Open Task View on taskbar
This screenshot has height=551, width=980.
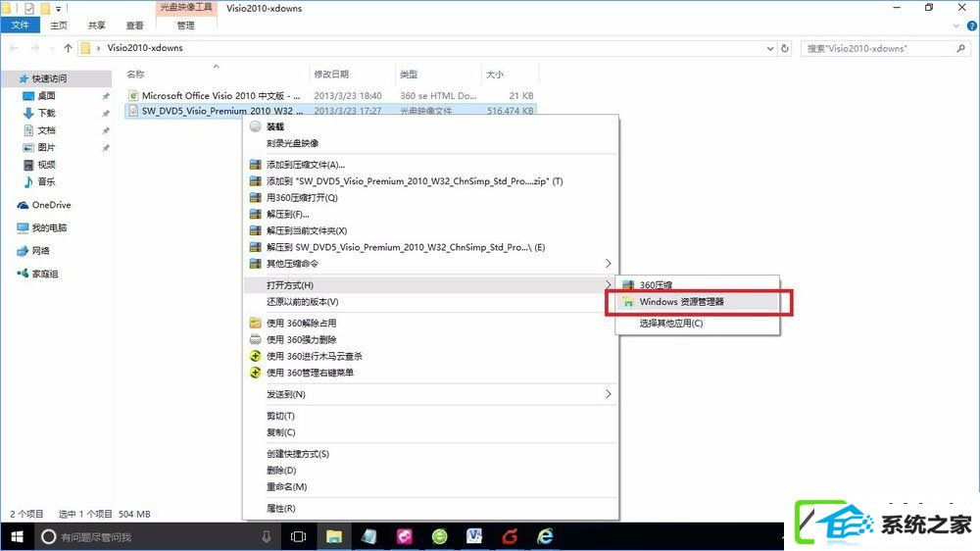299,536
